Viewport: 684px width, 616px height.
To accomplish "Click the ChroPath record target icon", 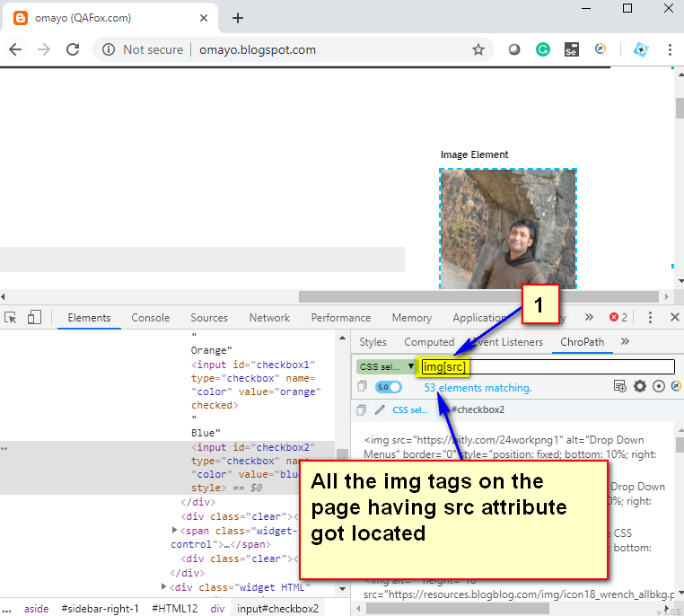I will pyautogui.click(x=659, y=386).
